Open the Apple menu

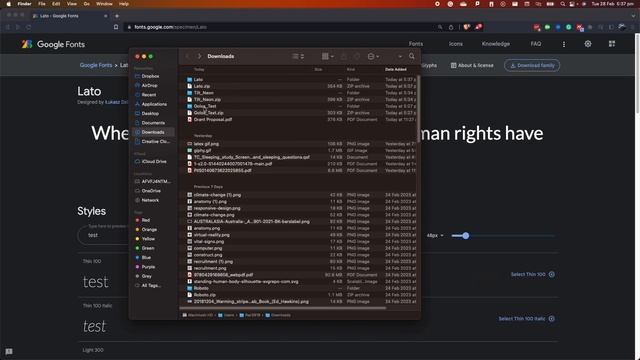click(8, 4)
